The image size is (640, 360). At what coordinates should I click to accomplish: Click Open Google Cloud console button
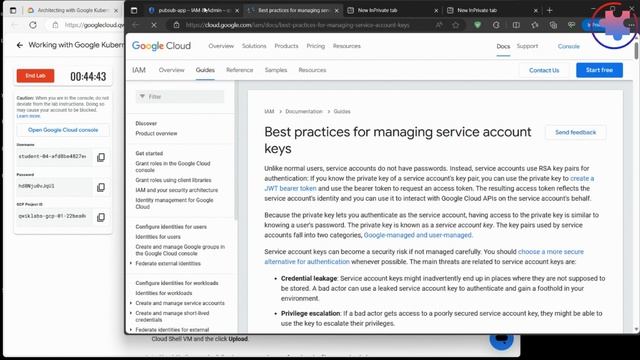(x=63, y=130)
